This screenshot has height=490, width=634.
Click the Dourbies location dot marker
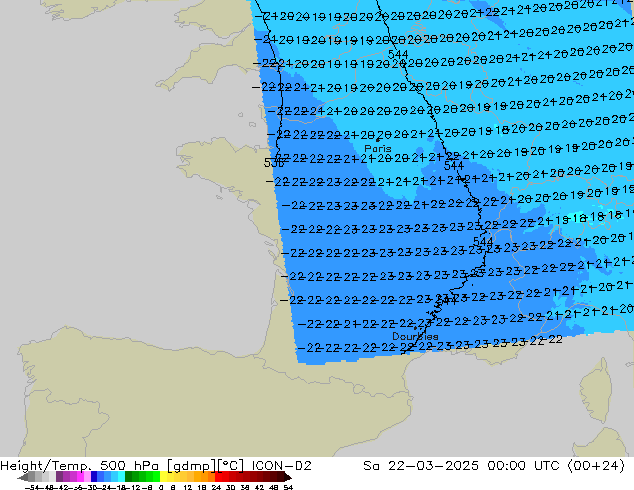tap(415, 328)
